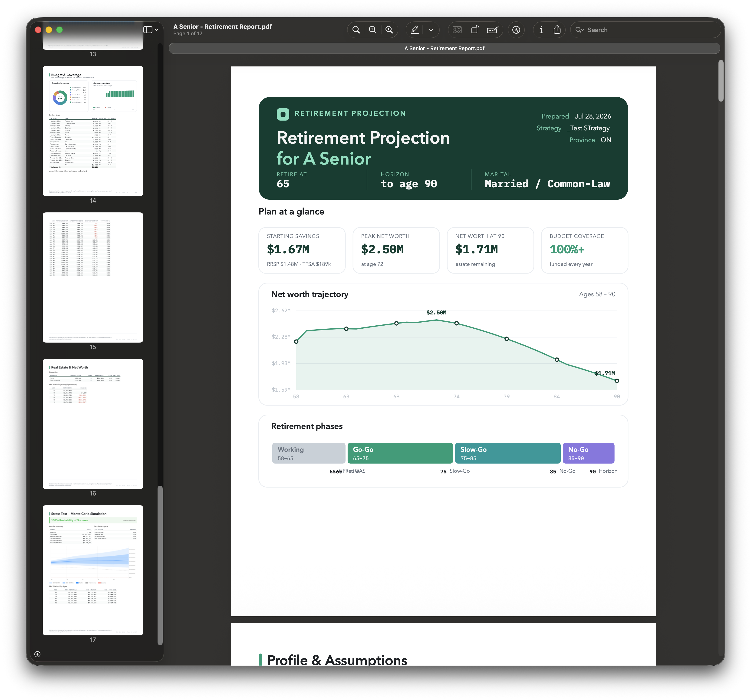Click the chart data point at age 84
This screenshot has width=751, height=700.
pos(557,360)
